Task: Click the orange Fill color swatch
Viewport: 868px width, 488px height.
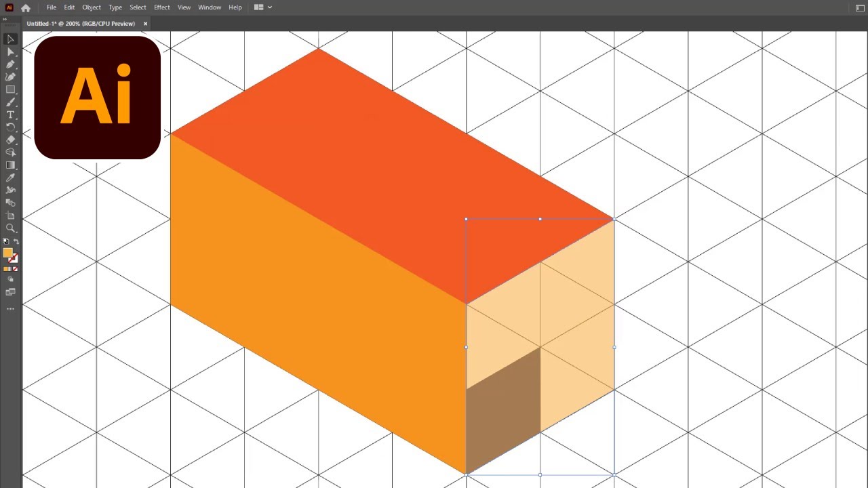Action: [7, 253]
